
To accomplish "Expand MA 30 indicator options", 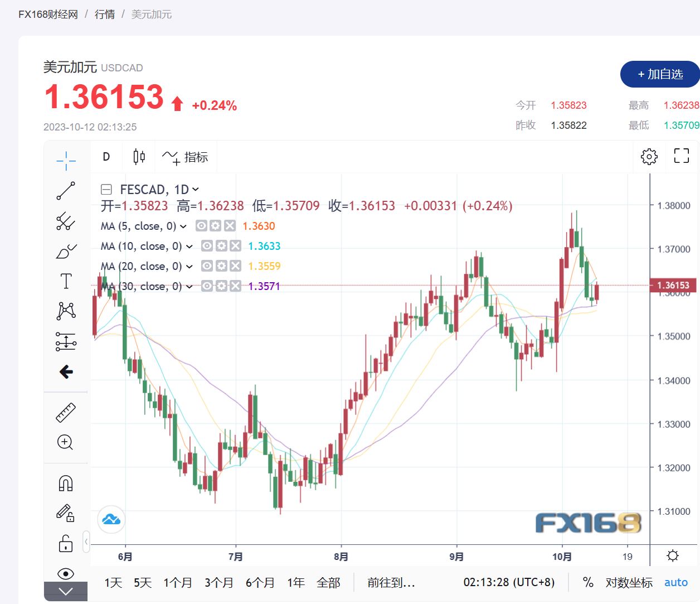I will [x=189, y=287].
